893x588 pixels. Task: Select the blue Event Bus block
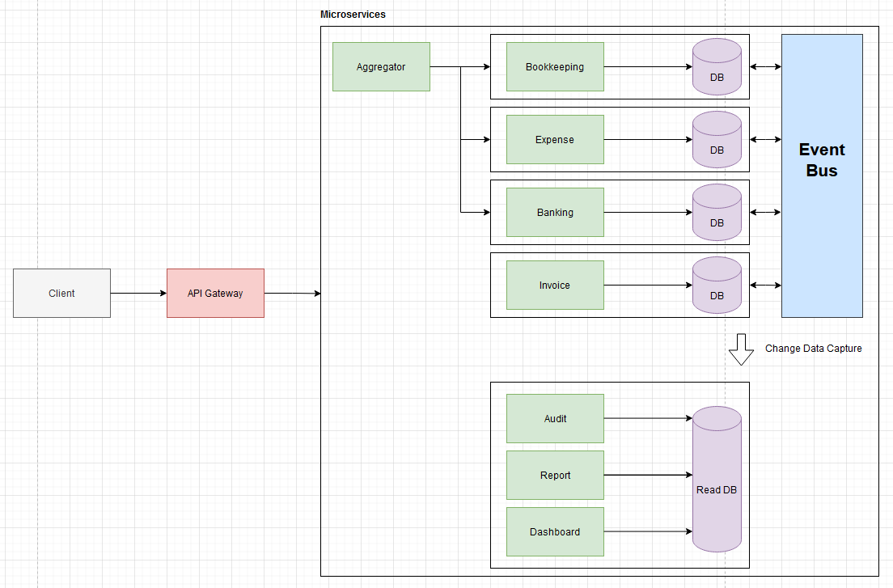tap(822, 176)
